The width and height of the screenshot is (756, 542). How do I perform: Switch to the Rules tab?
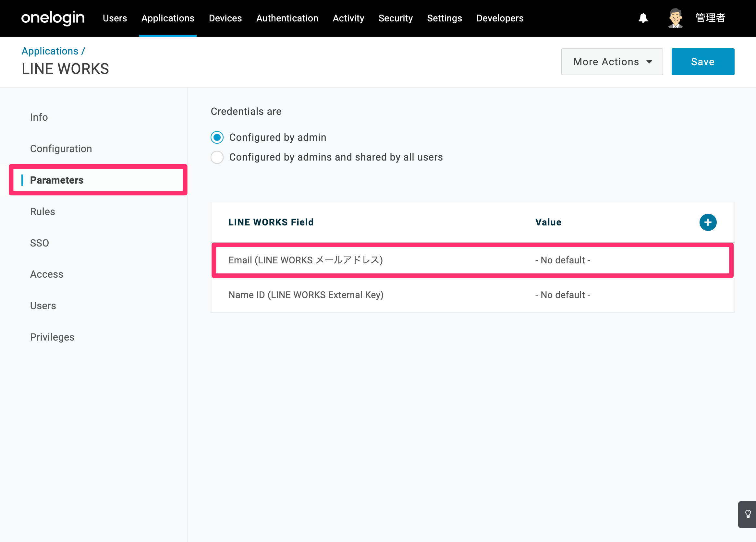pos(42,211)
